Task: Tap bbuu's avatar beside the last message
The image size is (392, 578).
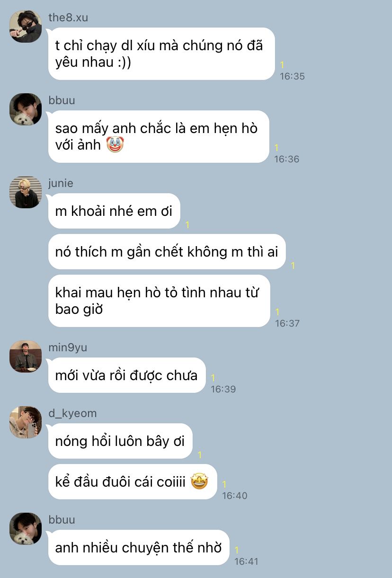Action: tap(26, 529)
